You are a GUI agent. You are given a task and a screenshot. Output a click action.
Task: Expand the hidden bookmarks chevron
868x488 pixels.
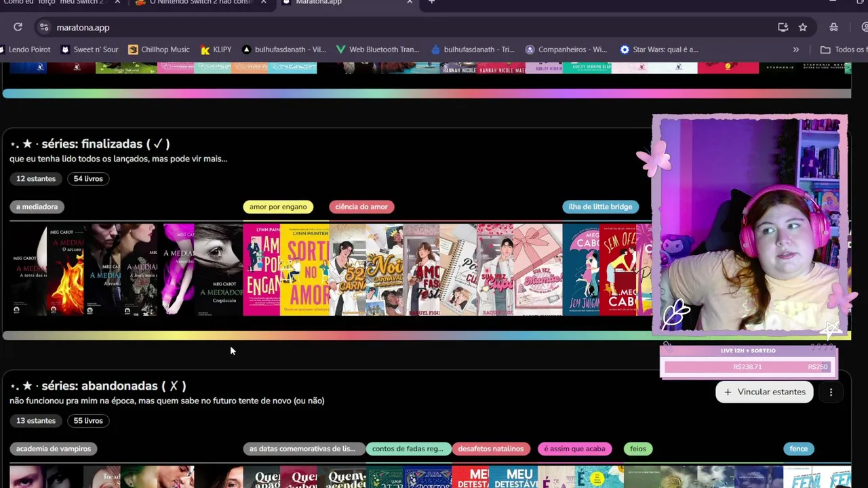[796, 49]
